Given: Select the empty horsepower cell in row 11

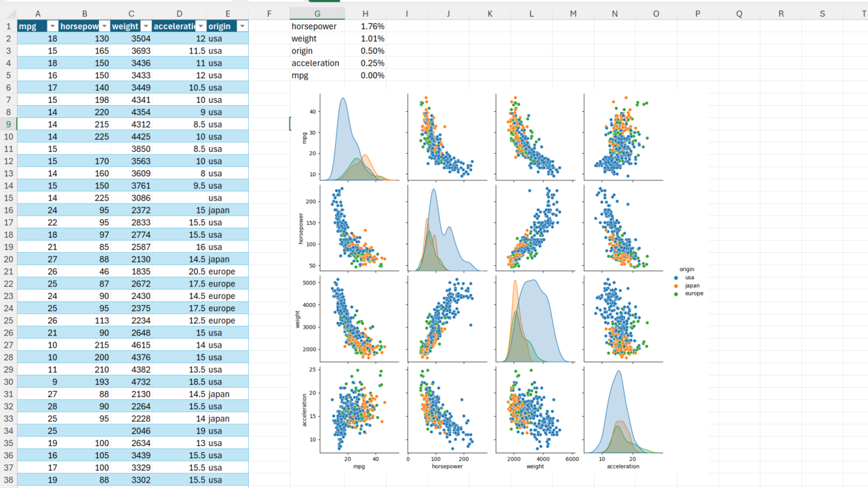Looking at the screenshot, I should click(84, 149).
